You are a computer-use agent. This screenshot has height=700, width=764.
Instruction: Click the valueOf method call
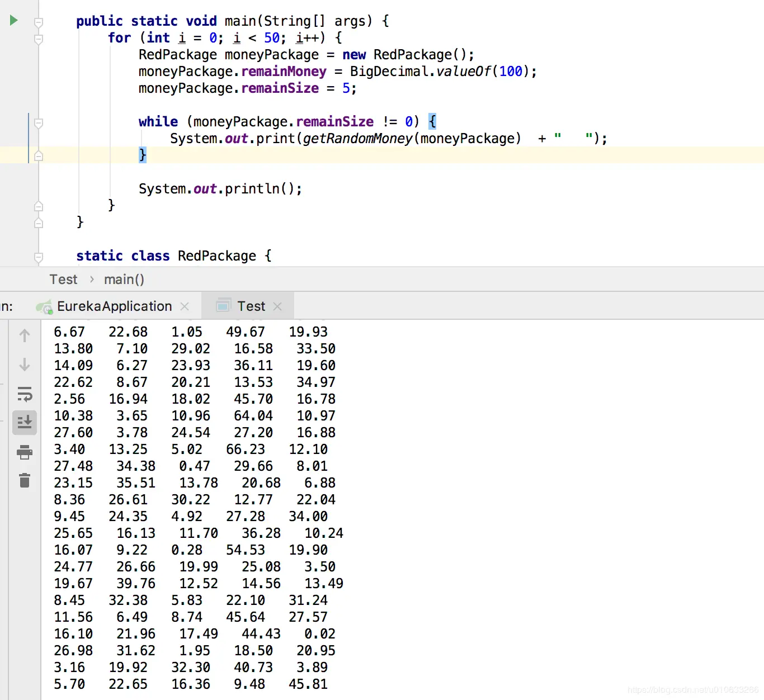[464, 72]
